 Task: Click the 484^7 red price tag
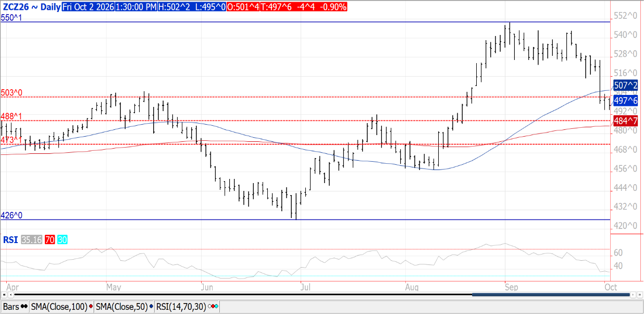pyautogui.click(x=626, y=121)
